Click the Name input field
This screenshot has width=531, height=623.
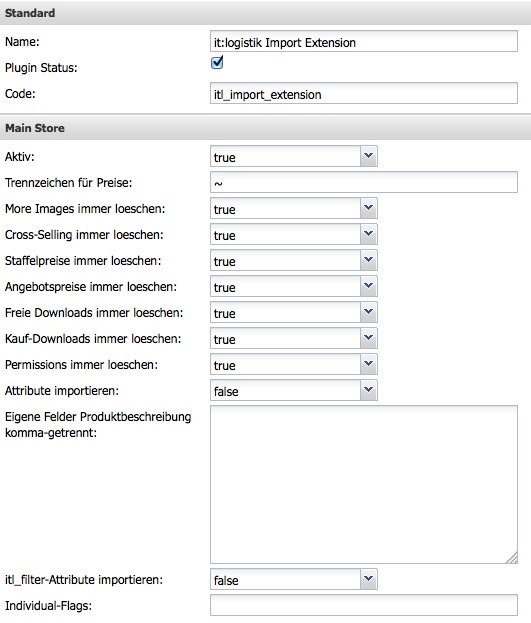[364, 41]
